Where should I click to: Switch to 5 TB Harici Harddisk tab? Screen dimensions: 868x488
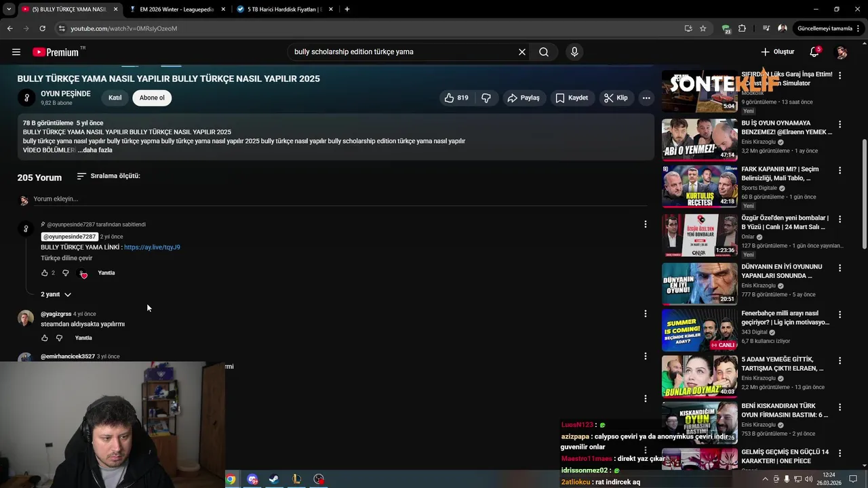285,9
